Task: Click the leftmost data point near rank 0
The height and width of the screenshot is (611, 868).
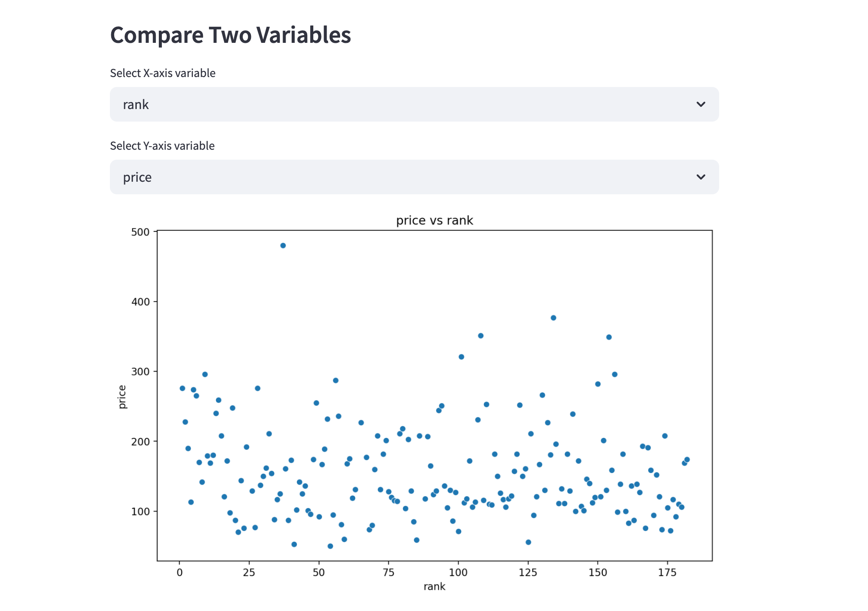Action: [x=182, y=388]
